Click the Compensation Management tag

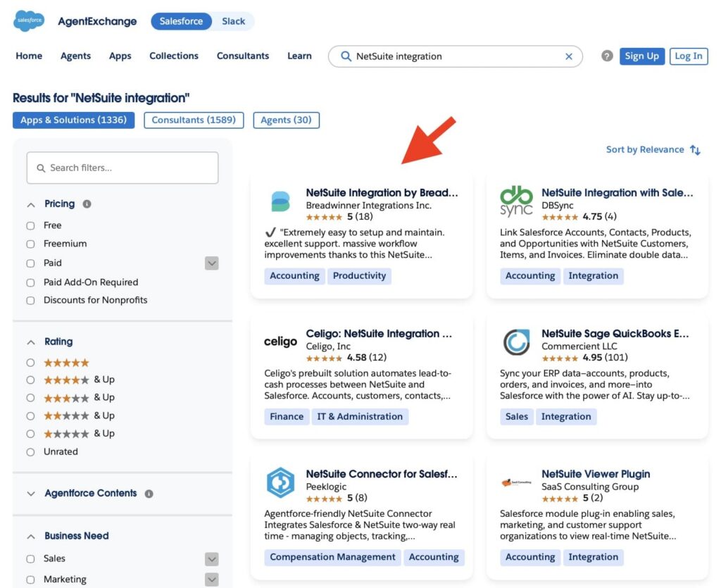[x=332, y=557]
